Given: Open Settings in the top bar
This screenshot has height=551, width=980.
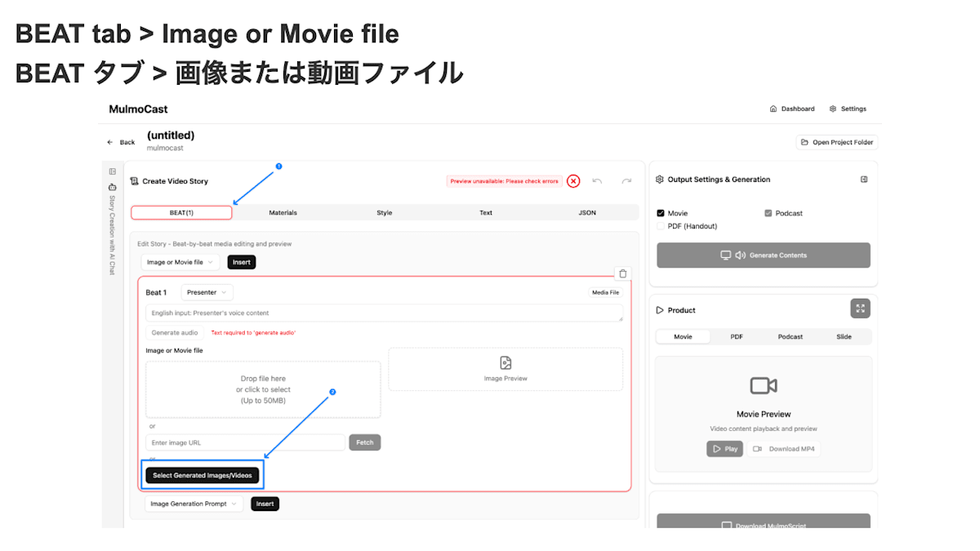Looking at the screenshot, I should pos(848,109).
